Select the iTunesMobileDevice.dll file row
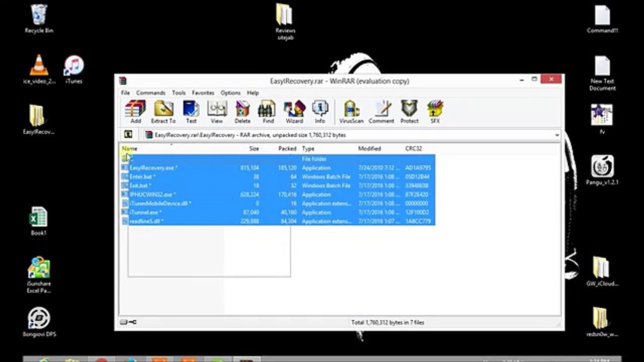The height and width of the screenshot is (362, 644). (278, 204)
